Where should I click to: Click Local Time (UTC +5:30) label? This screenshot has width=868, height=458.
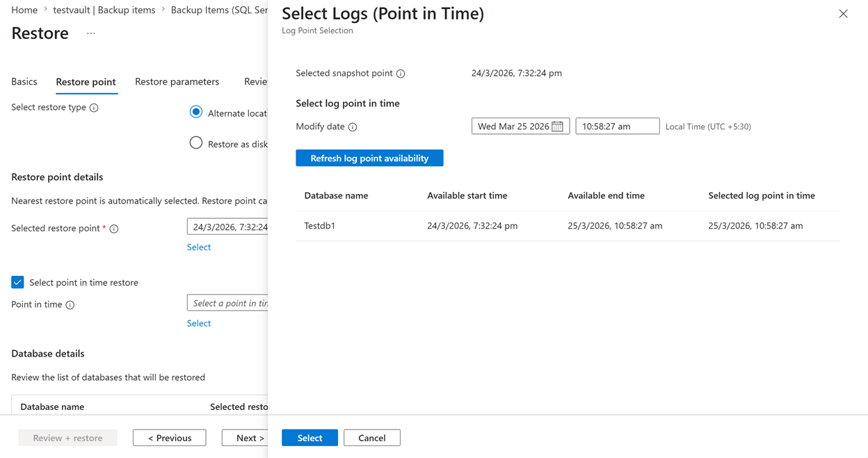point(708,126)
